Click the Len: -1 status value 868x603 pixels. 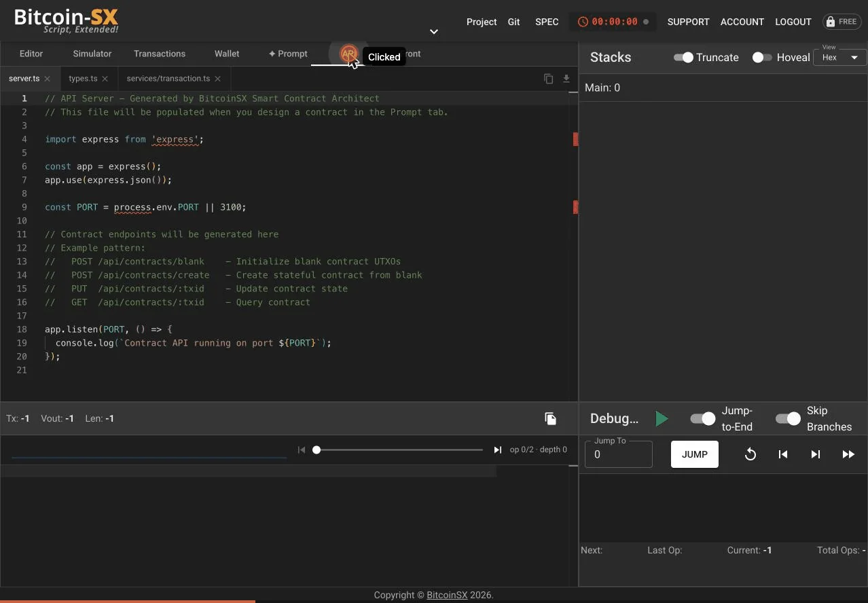[x=100, y=418]
